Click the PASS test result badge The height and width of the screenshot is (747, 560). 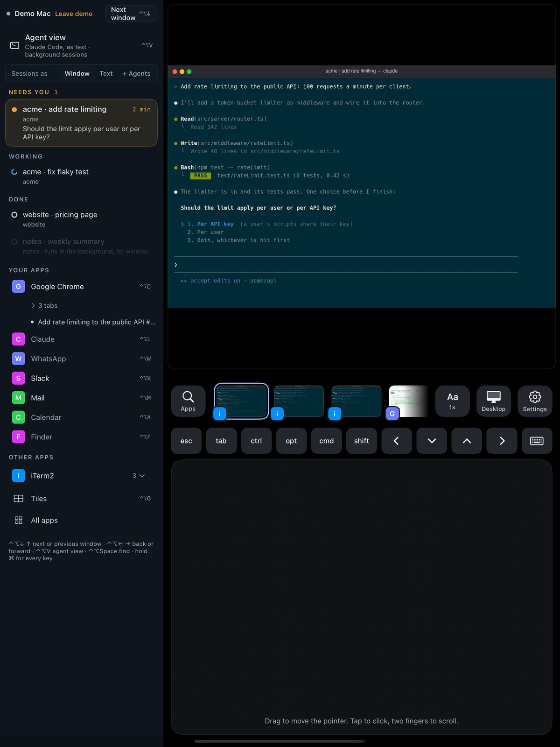click(201, 176)
